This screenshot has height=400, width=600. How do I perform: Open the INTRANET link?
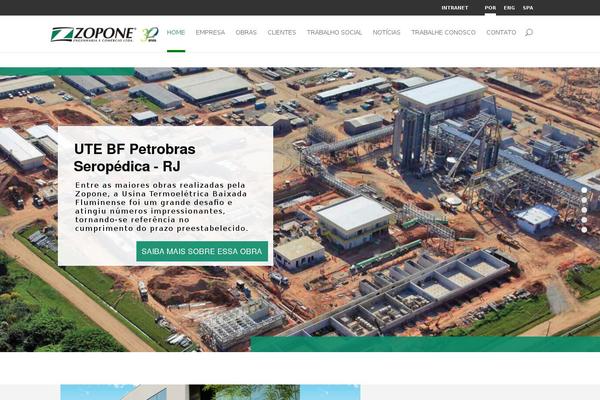click(x=455, y=8)
